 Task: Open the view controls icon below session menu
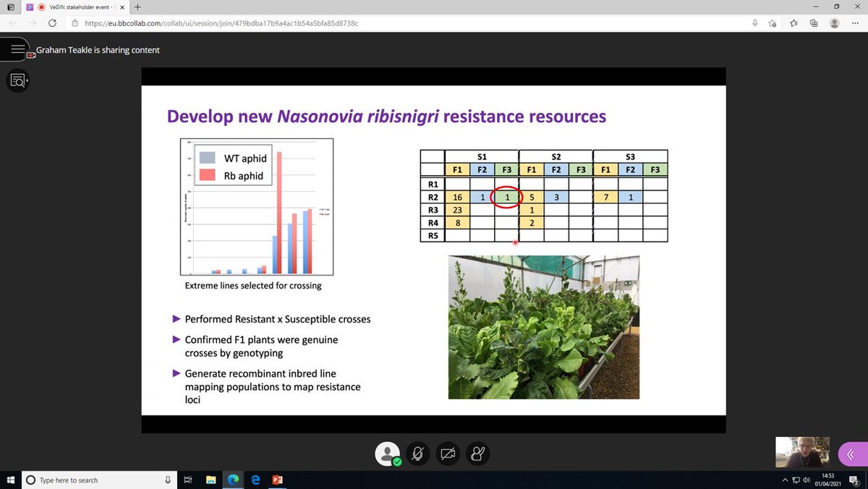17,80
